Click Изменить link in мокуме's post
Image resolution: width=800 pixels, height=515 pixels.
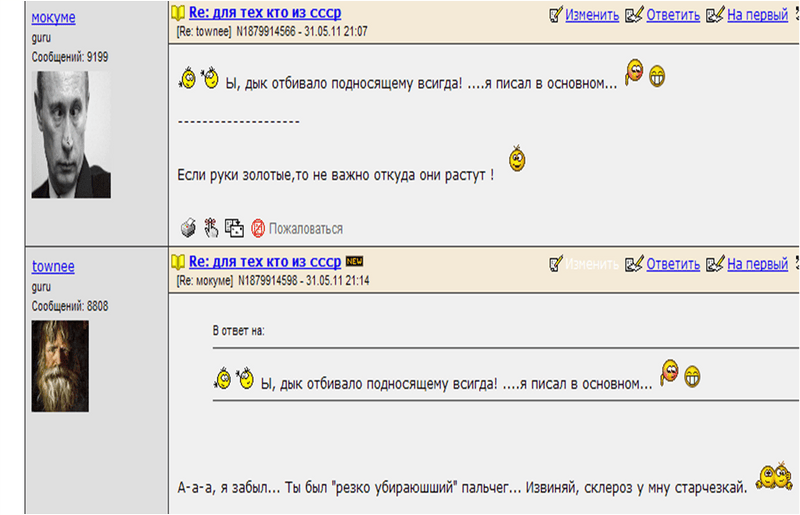tap(592, 15)
